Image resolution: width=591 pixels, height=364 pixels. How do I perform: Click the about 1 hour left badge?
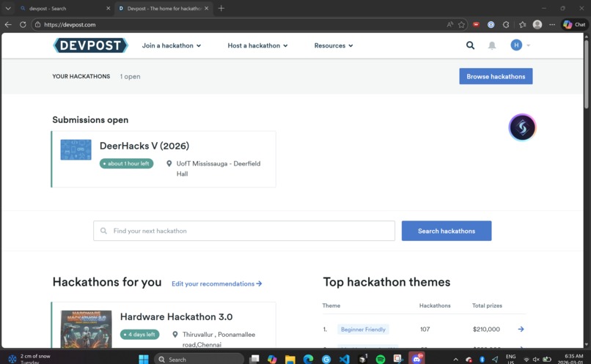(x=126, y=163)
